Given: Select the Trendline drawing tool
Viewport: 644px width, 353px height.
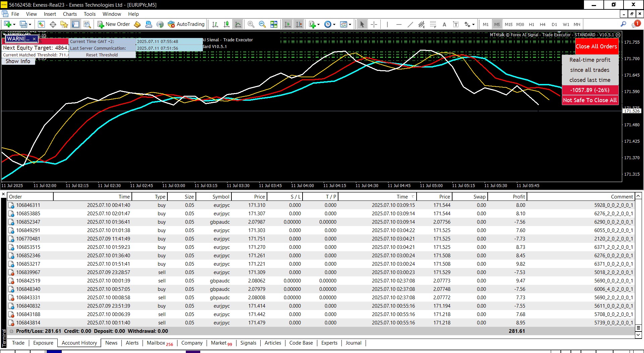Looking at the screenshot, I should click(x=410, y=24).
